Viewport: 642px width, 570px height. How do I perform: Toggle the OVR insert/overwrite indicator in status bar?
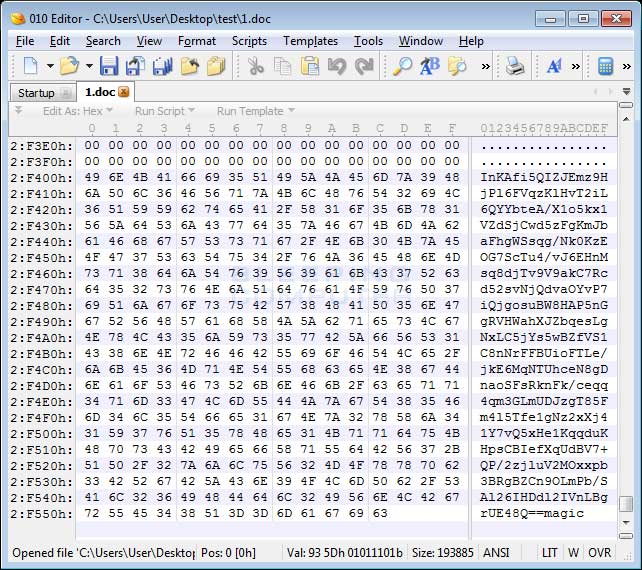[599, 553]
